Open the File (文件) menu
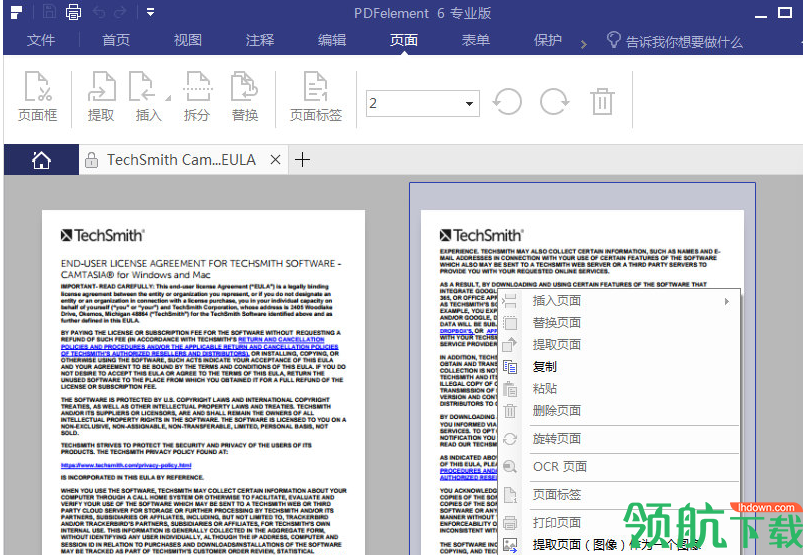The height and width of the screenshot is (555, 803). pos(41,40)
